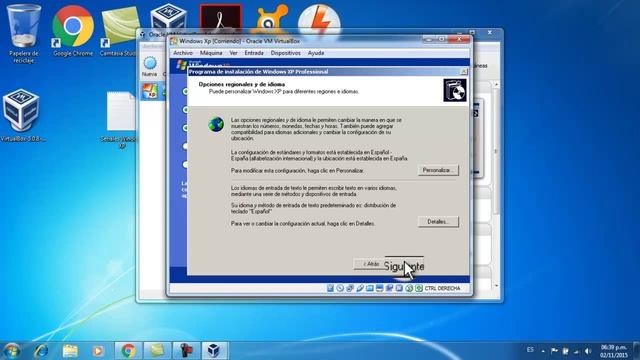The image size is (640, 360).
Task: Click the mouse integration status icon
Action: pyautogui.click(x=409, y=288)
